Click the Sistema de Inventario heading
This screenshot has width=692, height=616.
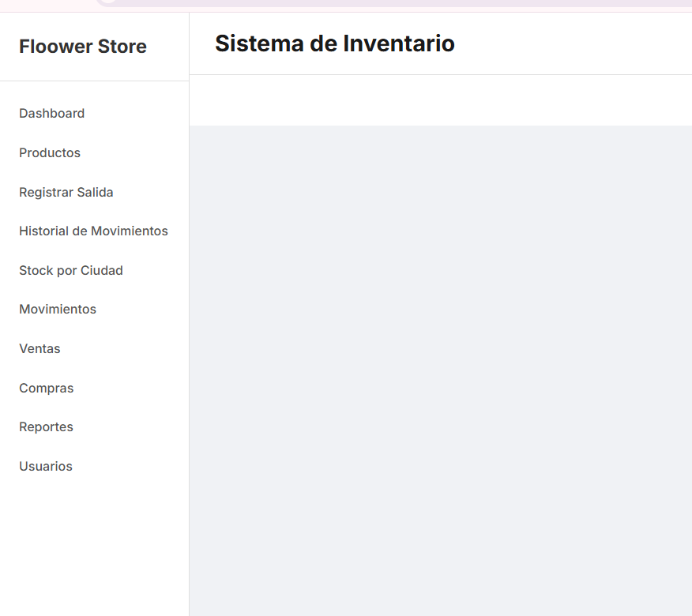point(335,43)
